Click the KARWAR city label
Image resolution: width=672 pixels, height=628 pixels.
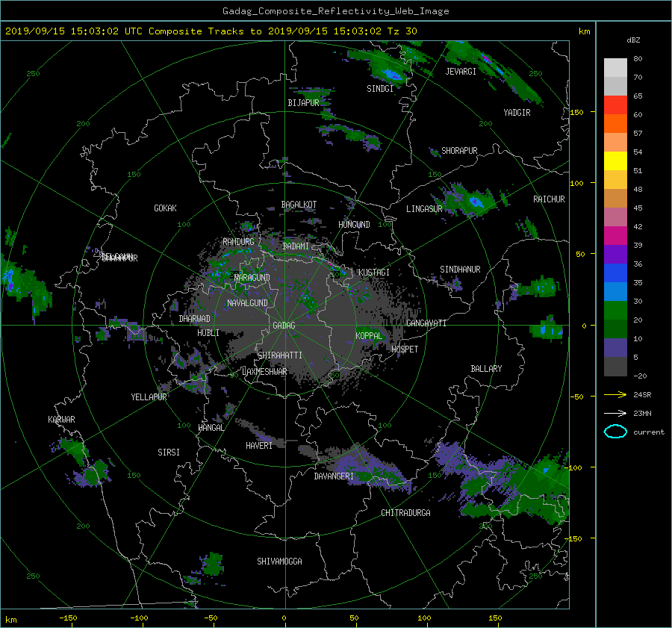[61, 420]
